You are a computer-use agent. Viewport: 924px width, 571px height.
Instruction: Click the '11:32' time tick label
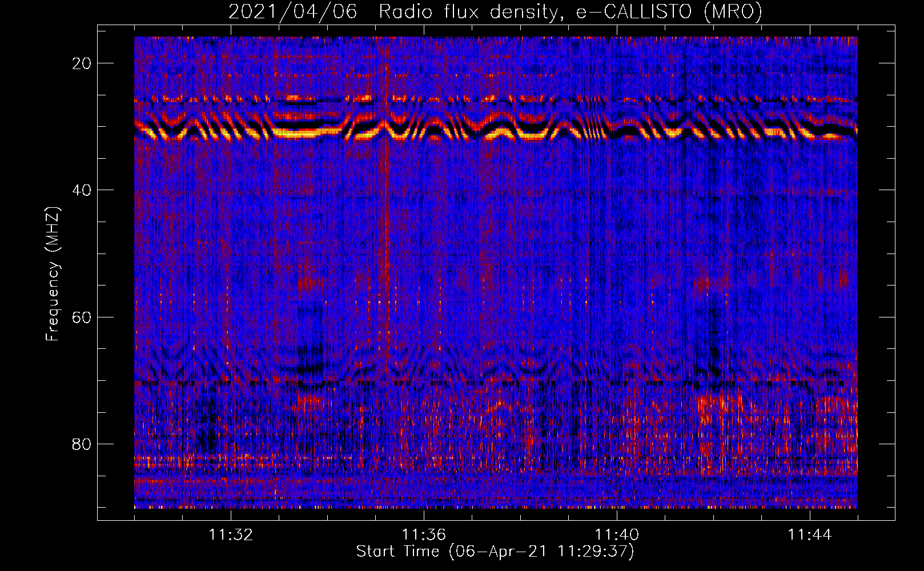pyautogui.click(x=231, y=535)
